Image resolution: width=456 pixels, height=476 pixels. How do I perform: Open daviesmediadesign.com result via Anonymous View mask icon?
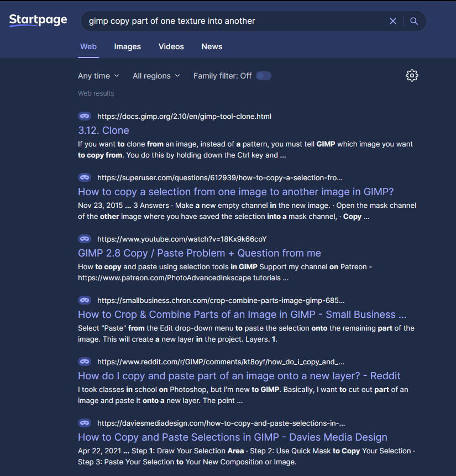(x=85, y=422)
